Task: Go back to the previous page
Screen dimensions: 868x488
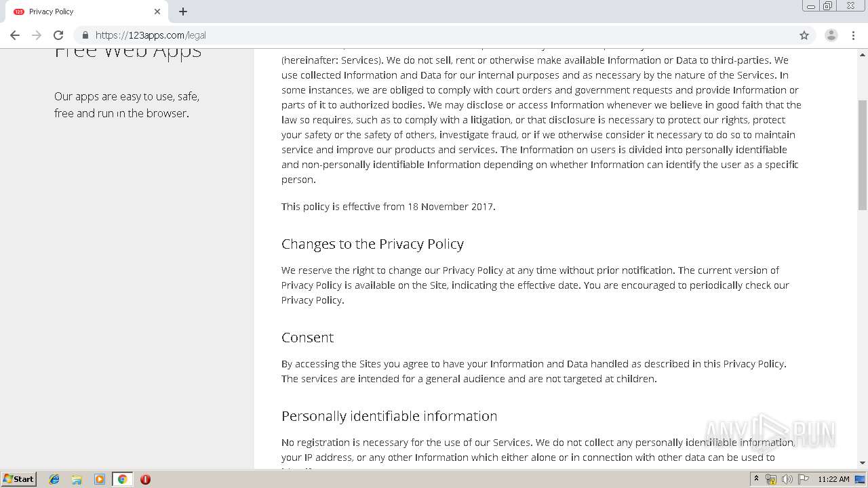Action: pos(15,35)
